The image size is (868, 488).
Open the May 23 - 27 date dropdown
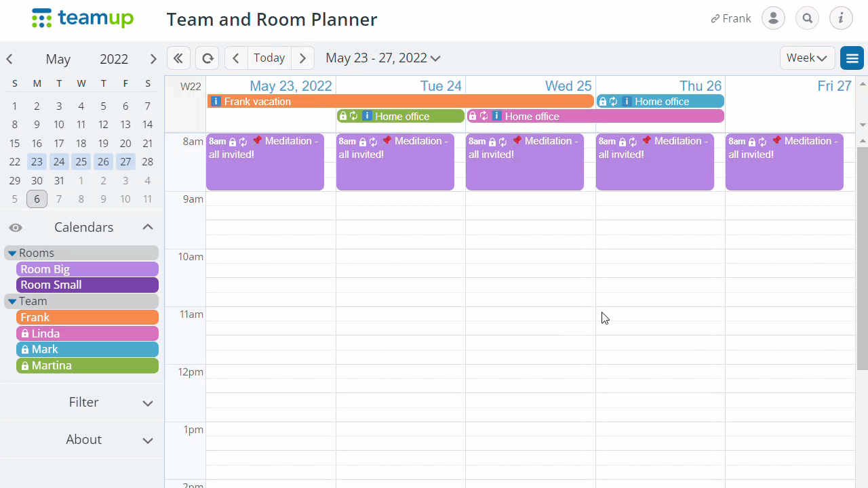click(382, 58)
